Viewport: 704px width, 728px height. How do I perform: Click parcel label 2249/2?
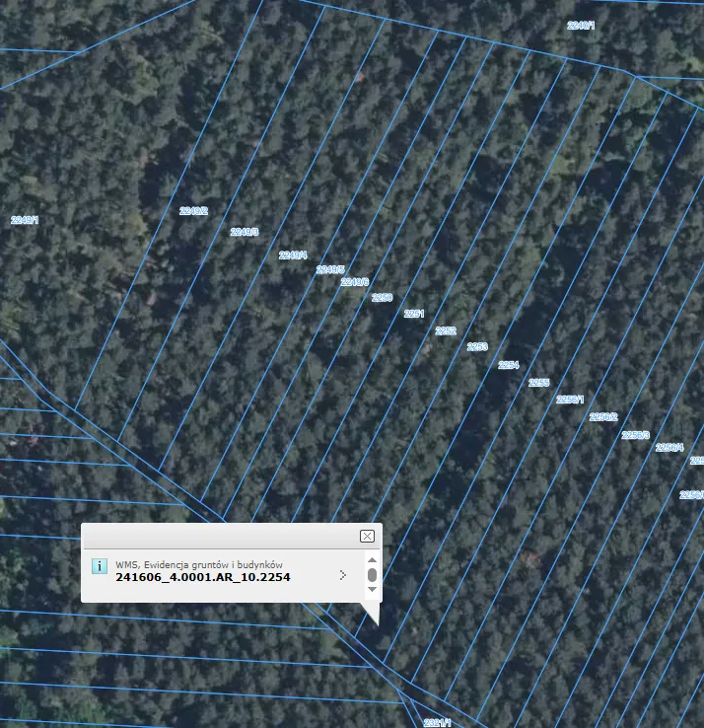(193, 211)
